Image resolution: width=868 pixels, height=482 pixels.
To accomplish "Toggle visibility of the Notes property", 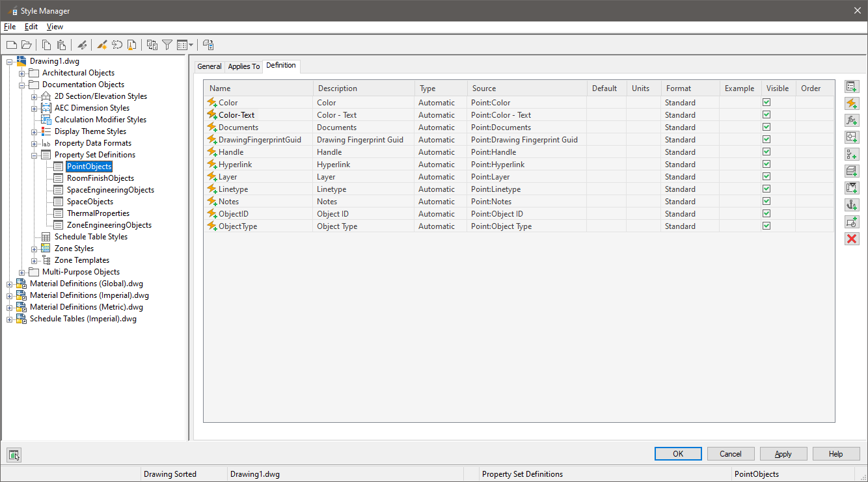I will click(x=766, y=201).
